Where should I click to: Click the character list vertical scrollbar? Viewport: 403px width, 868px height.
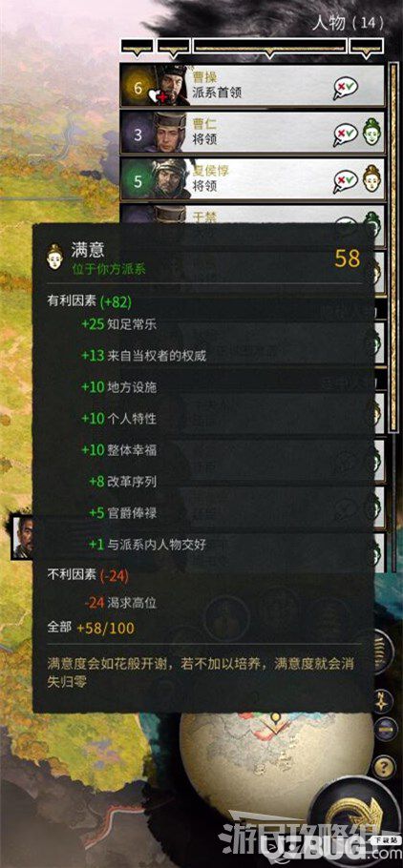pos(394,247)
